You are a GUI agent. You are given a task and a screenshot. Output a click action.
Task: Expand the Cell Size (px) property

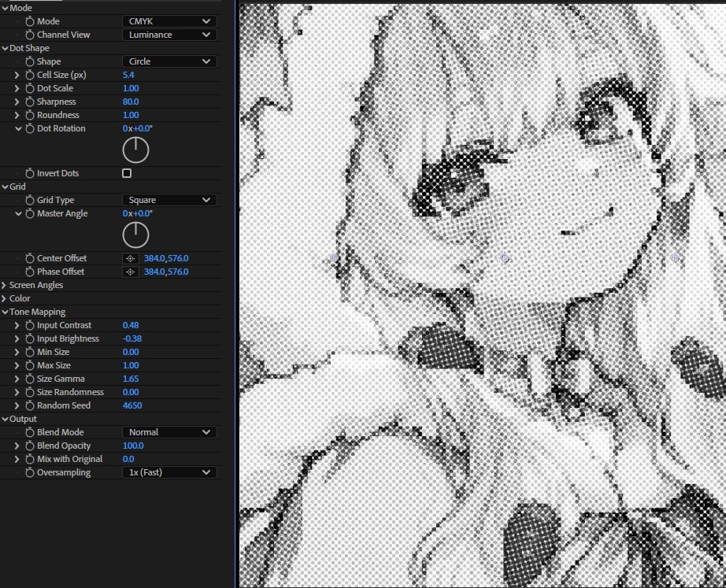(x=17, y=75)
